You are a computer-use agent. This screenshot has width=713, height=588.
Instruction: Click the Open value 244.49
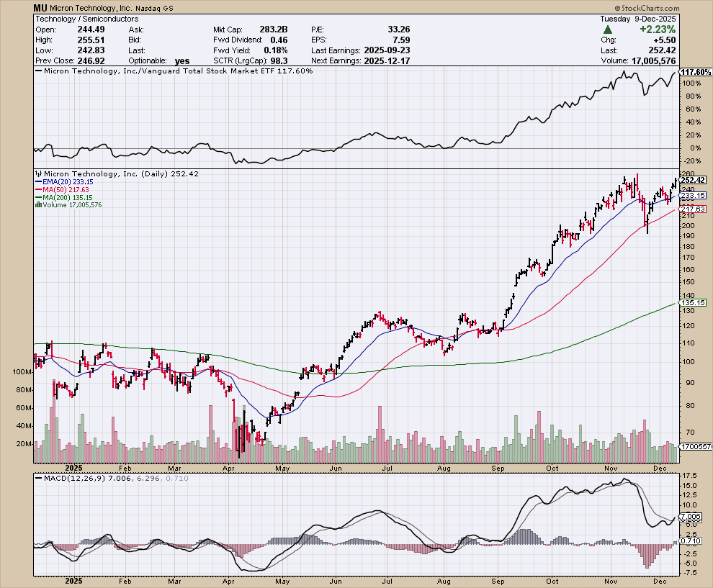pos(91,30)
